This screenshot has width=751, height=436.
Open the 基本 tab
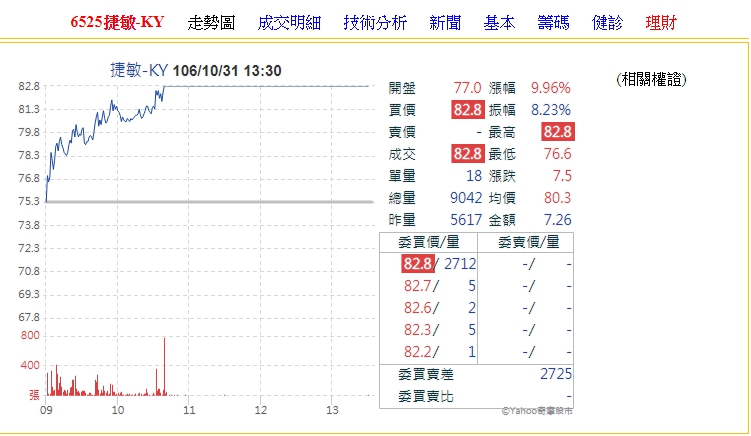[499, 23]
